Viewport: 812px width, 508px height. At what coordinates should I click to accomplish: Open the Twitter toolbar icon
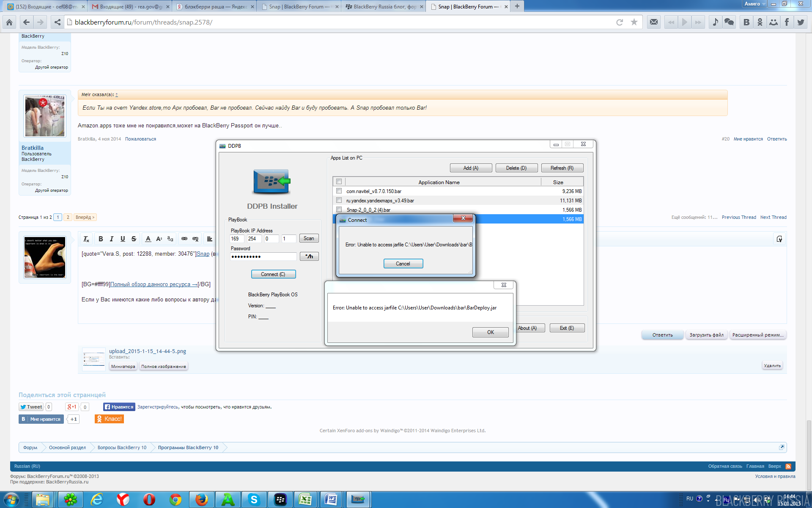[800, 22]
